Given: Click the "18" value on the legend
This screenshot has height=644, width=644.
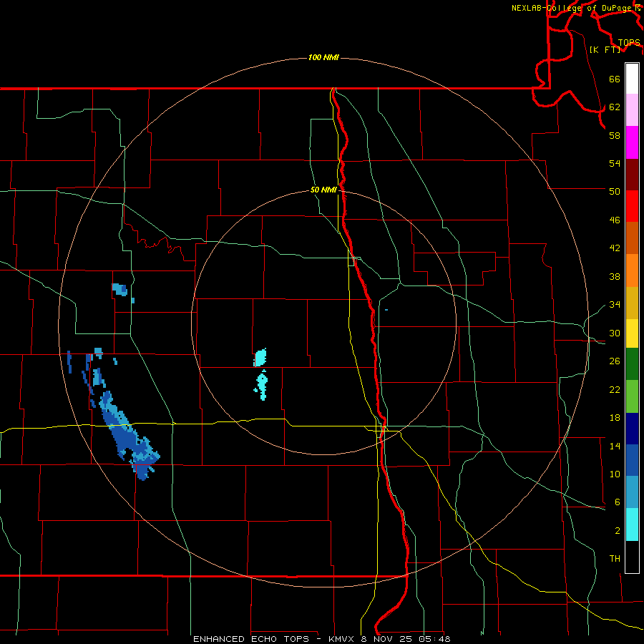Looking at the screenshot, I should (x=615, y=418).
